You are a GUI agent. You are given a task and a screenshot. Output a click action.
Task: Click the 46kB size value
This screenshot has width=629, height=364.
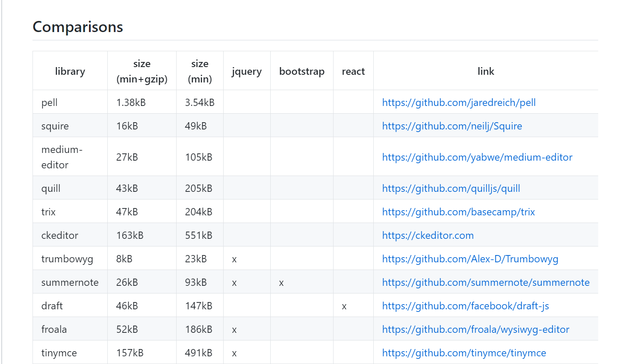(x=127, y=306)
